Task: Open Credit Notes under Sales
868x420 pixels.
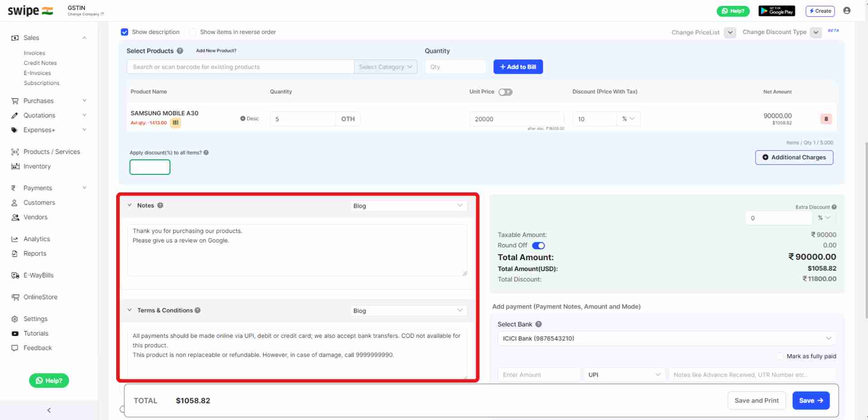Action: (x=40, y=63)
